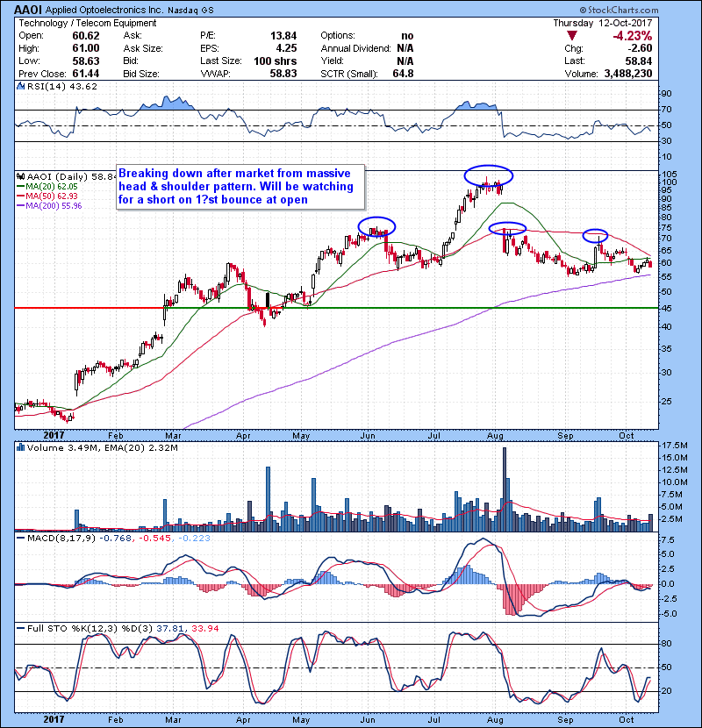
Task: Click the volume axis label 10.0M
Action: click(675, 482)
